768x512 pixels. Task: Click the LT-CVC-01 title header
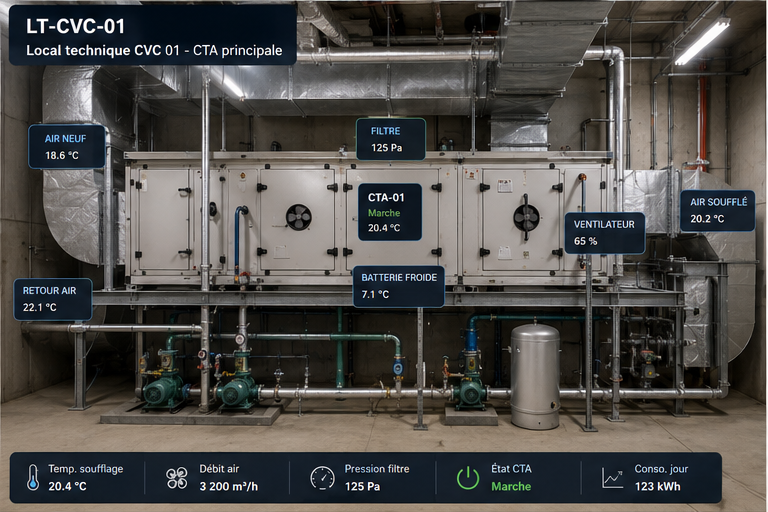click(x=75, y=26)
